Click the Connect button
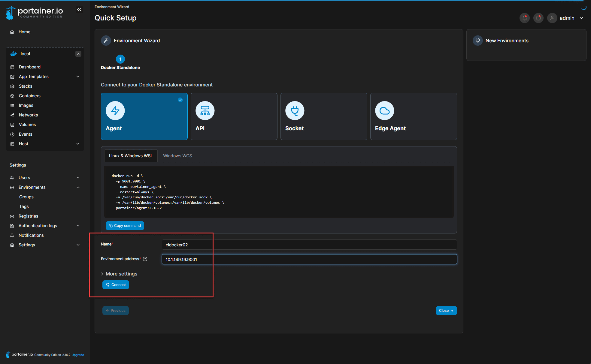Viewport: 591px width, 364px height. [x=116, y=285]
